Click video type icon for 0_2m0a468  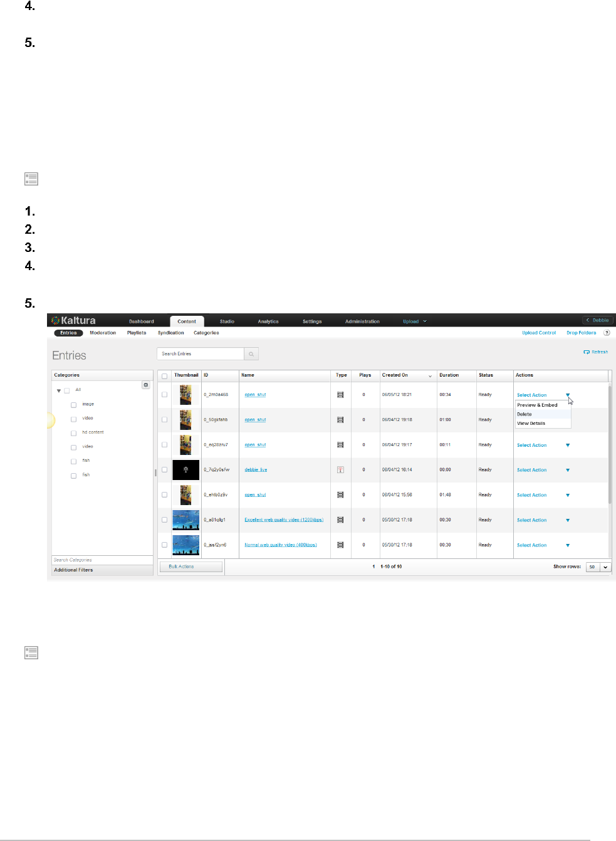point(340,395)
